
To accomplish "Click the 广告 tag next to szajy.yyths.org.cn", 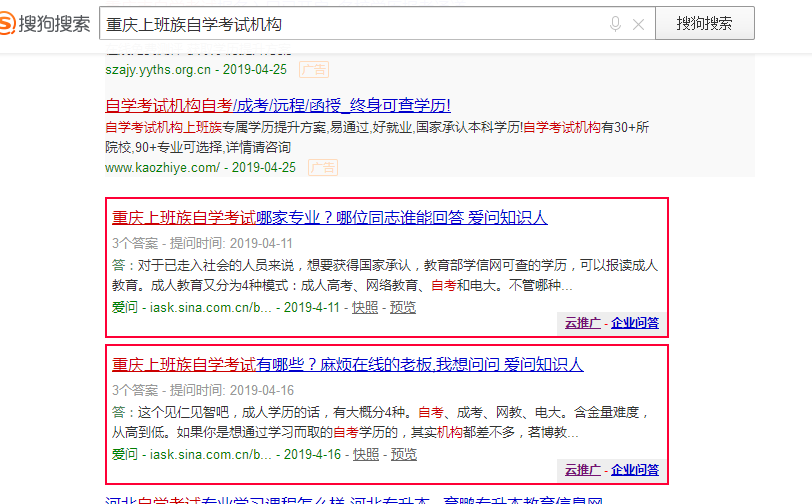I will click(314, 69).
